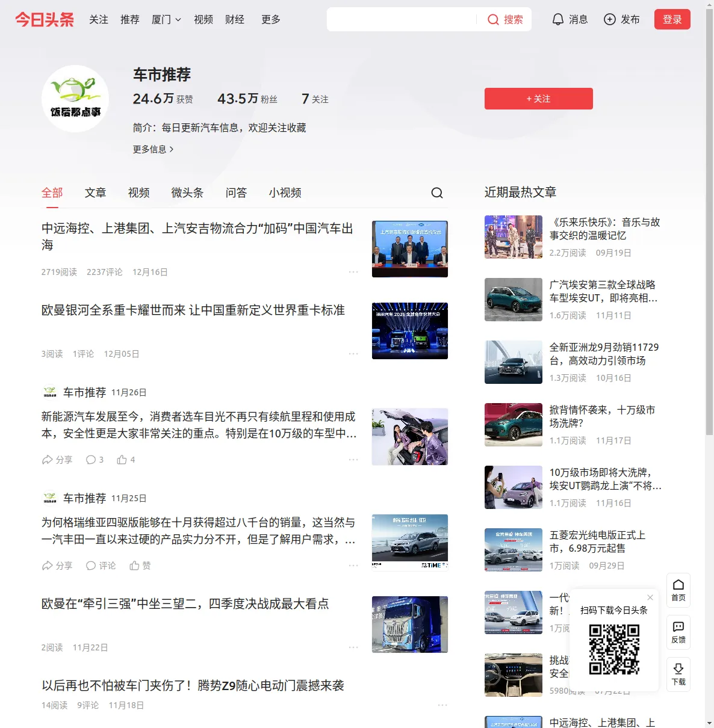This screenshot has height=728, width=714.
Task: Open 格瑞维亚 car thumbnail image
Action: pos(410,543)
